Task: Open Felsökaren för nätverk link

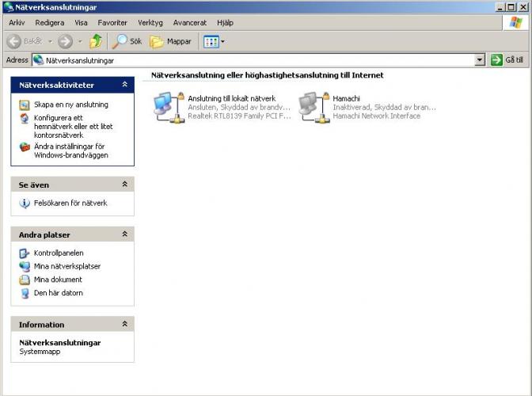Action: coord(70,204)
